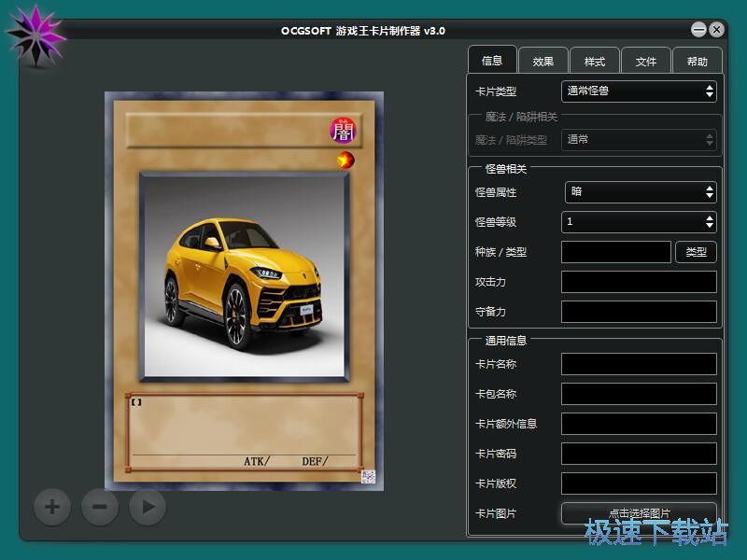Screen dimensions: 747x560
Task: Focus the 卡片额外信息 input field
Action: point(639,424)
